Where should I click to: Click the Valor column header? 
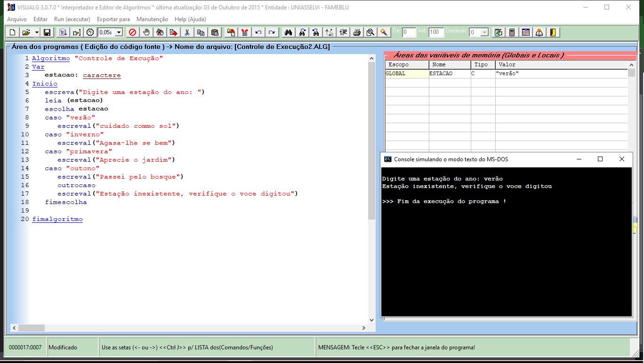(561, 65)
